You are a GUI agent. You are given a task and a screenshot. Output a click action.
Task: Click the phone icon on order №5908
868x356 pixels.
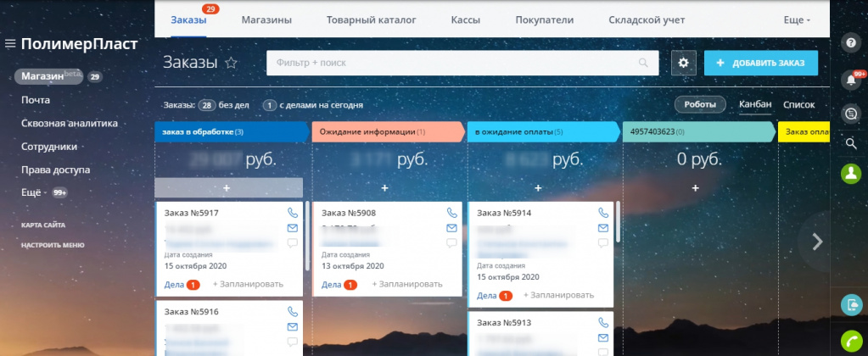pos(451,213)
